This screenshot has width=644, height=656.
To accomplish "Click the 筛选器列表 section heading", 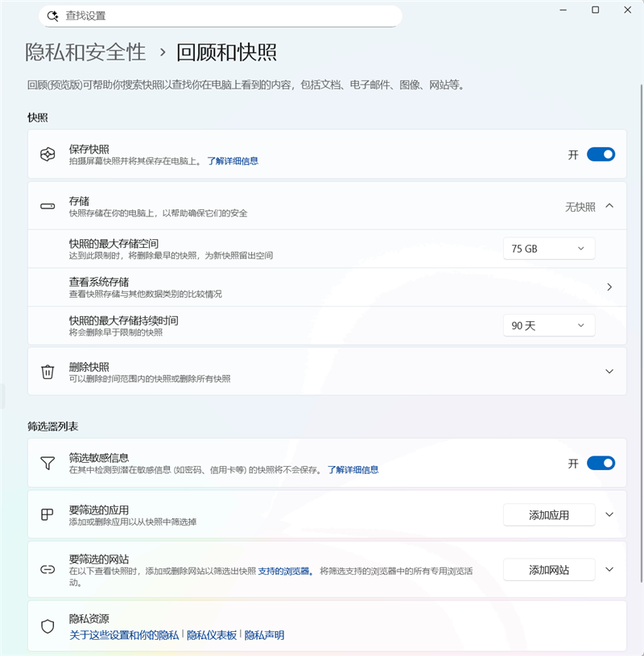I will 52,427.
